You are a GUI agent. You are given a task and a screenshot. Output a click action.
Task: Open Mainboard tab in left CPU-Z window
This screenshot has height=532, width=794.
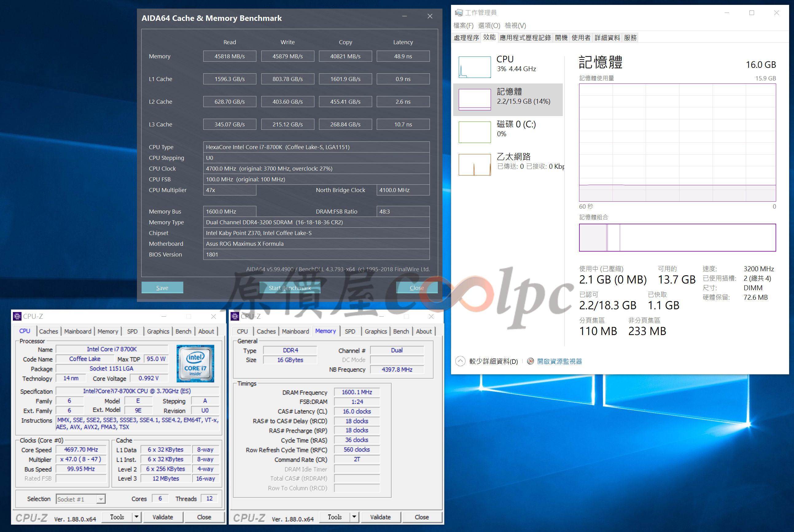point(78,331)
